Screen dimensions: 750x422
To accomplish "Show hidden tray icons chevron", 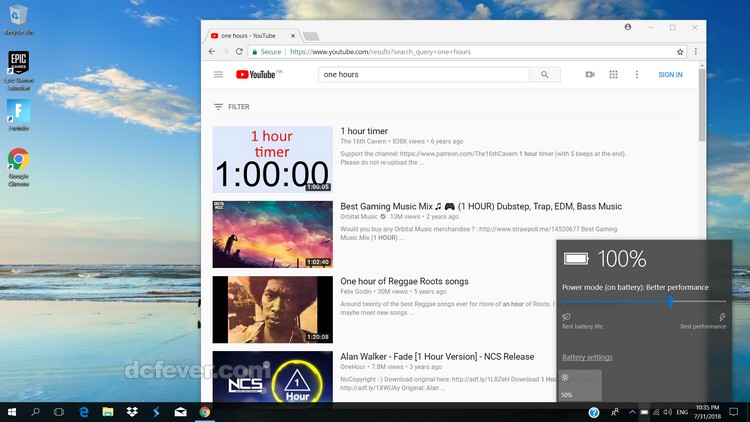I will [x=632, y=412].
